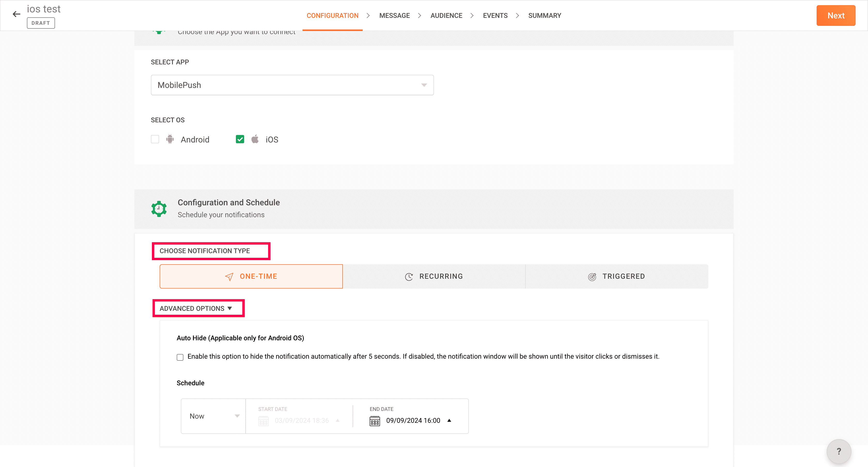Go to the Message step tab
The height and width of the screenshot is (467, 868).
[394, 16]
